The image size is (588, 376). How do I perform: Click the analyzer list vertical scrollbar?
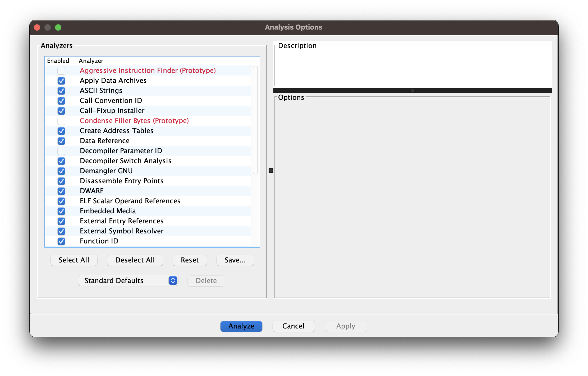click(x=255, y=120)
